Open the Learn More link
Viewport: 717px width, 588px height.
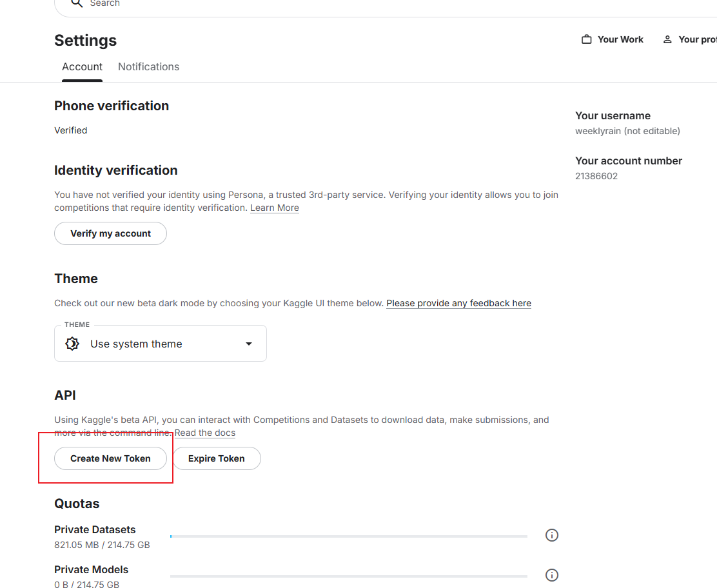(x=275, y=208)
